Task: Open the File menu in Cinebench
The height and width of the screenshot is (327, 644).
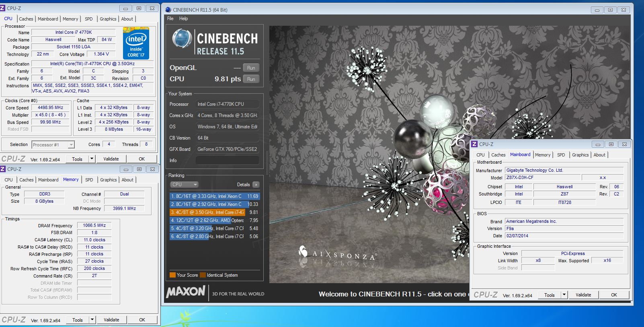Action: click(x=170, y=19)
